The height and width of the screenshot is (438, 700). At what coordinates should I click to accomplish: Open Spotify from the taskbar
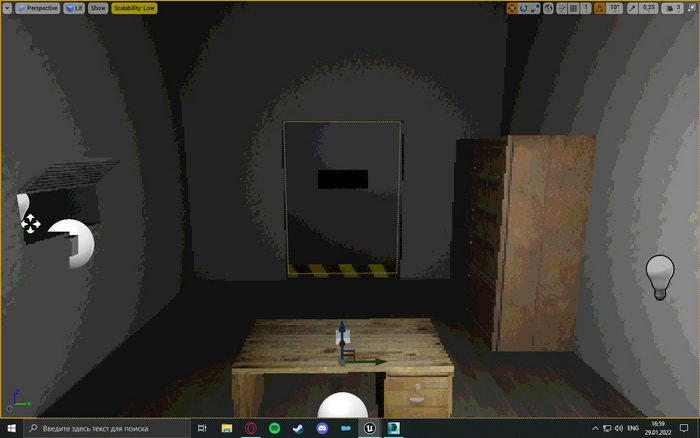click(275, 428)
